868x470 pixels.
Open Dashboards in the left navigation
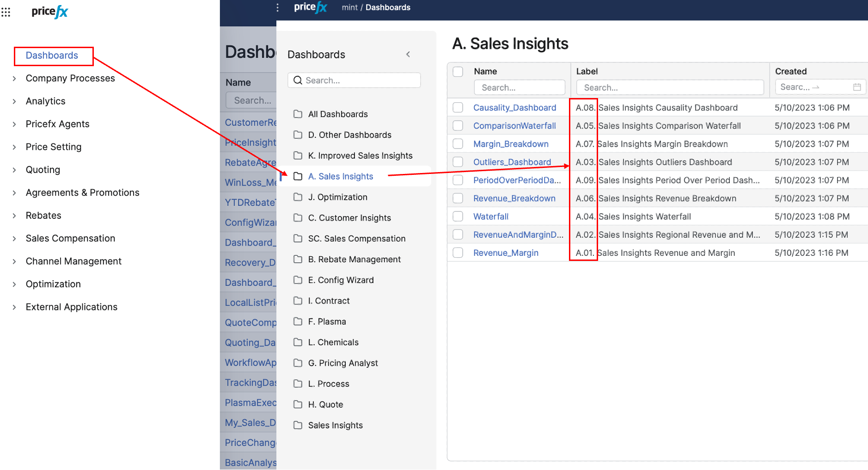(x=52, y=56)
